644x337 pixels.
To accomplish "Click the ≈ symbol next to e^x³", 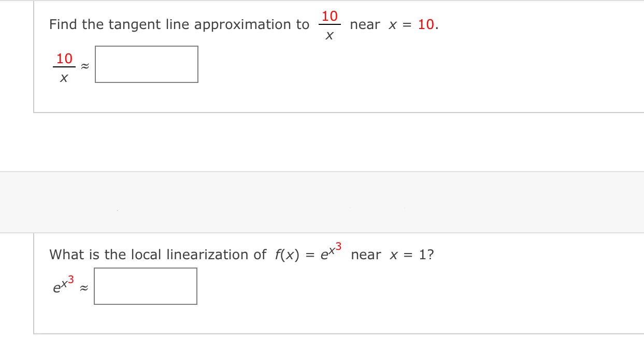I will (83, 287).
